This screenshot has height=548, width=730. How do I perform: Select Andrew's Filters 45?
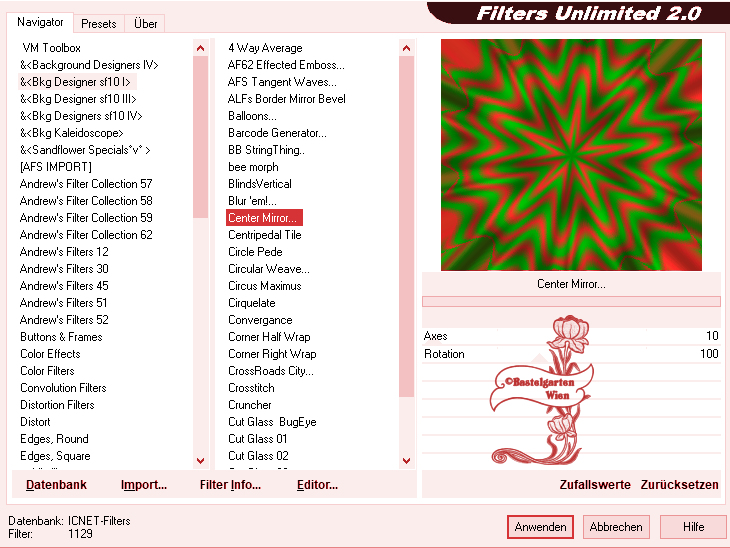click(x=64, y=286)
